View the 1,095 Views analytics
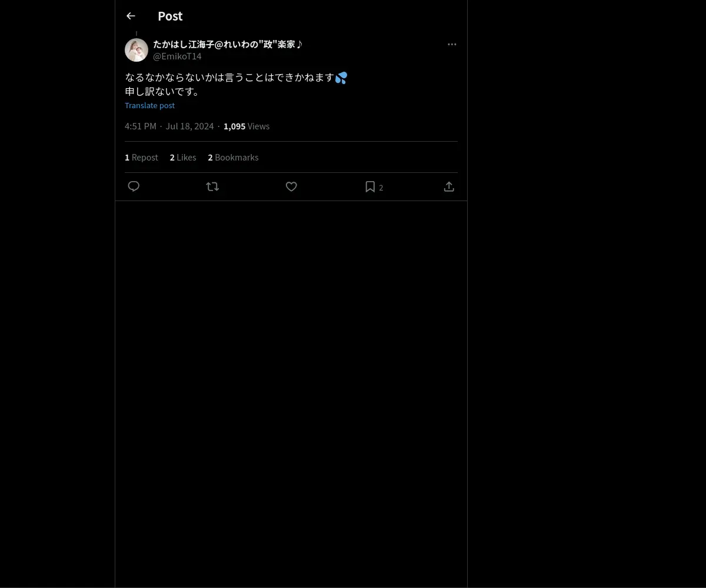The height and width of the screenshot is (588, 706). (x=247, y=126)
